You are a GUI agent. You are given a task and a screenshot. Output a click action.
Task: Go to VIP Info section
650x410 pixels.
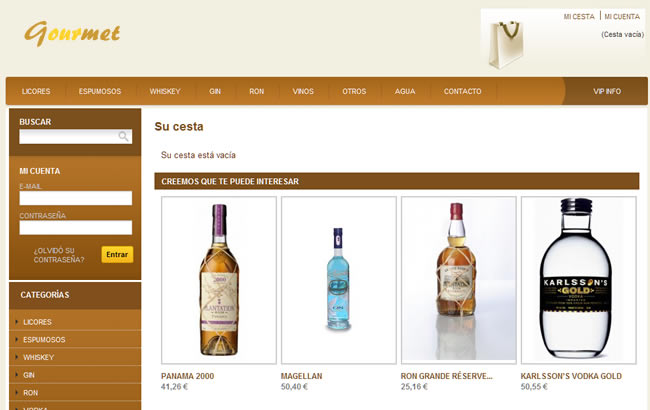[x=607, y=91]
